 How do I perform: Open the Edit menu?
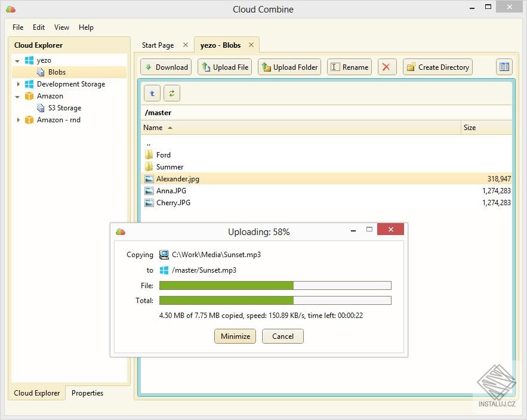(x=39, y=27)
